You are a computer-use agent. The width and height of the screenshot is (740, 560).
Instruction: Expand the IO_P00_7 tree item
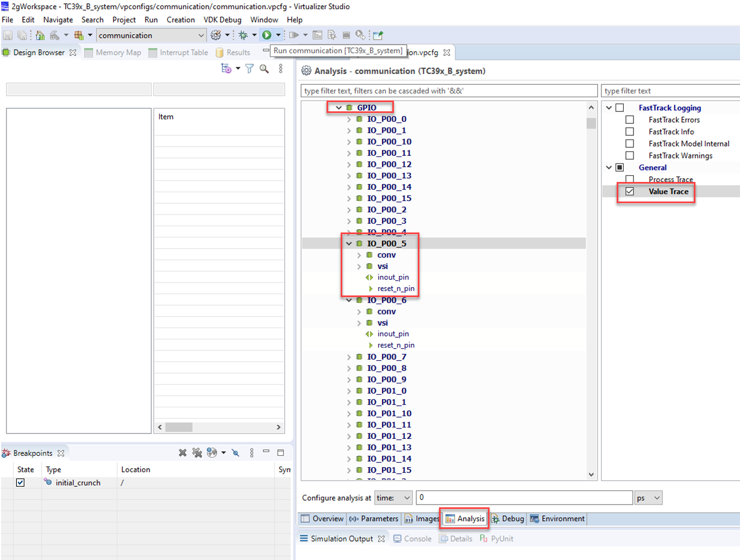click(348, 356)
